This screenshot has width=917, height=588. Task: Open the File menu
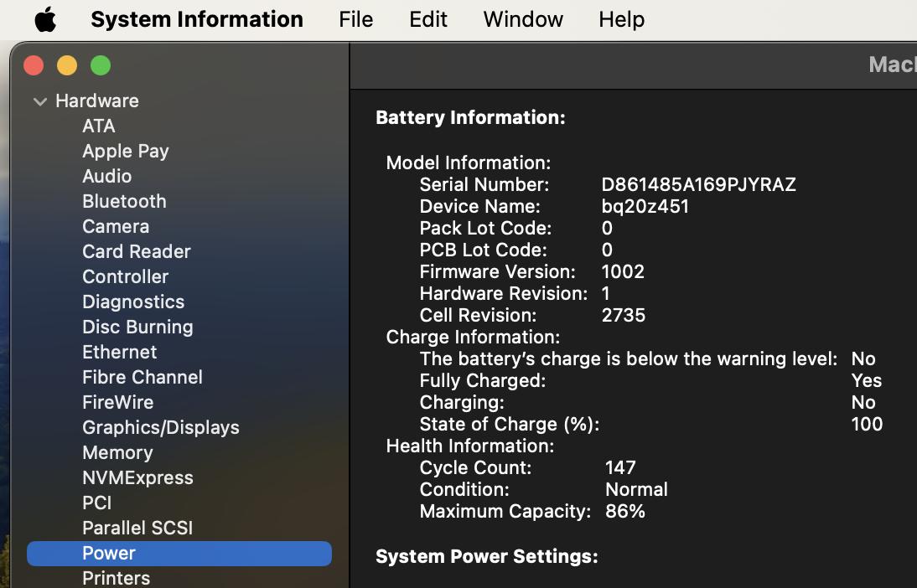(x=355, y=19)
